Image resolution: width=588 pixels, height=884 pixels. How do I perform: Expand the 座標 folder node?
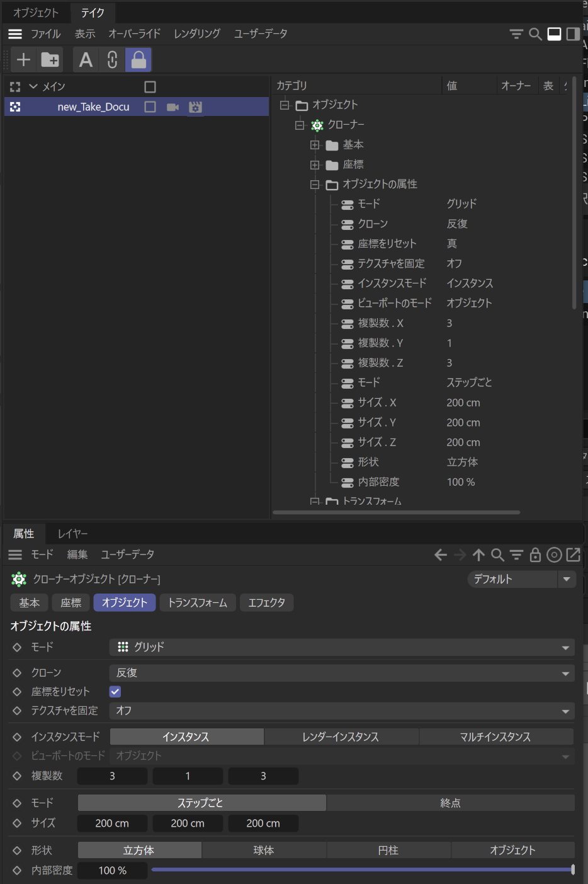point(315,165)
